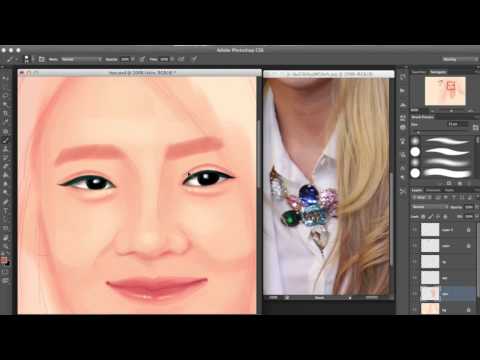Viewport: 480px width, 360px height.
Task: Toggle lock transparent pixels in the Layers panel
Action: (x=423, y=217)
